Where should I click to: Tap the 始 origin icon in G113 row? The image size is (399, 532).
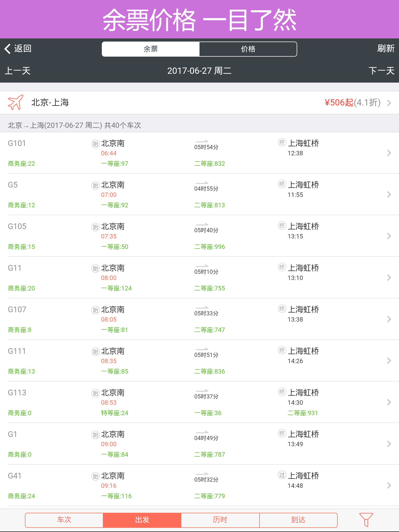[x=96, y=393]
